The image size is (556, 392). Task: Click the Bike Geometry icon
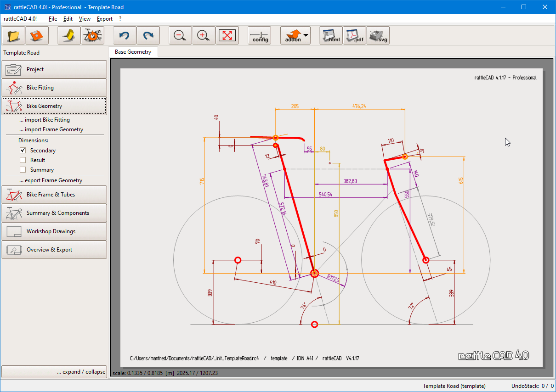[x=14, y=106]
